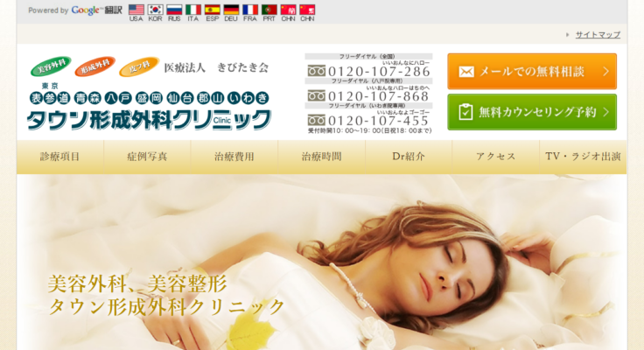
Task: Navigate to the アクセス page
Action: coord(495,157)
